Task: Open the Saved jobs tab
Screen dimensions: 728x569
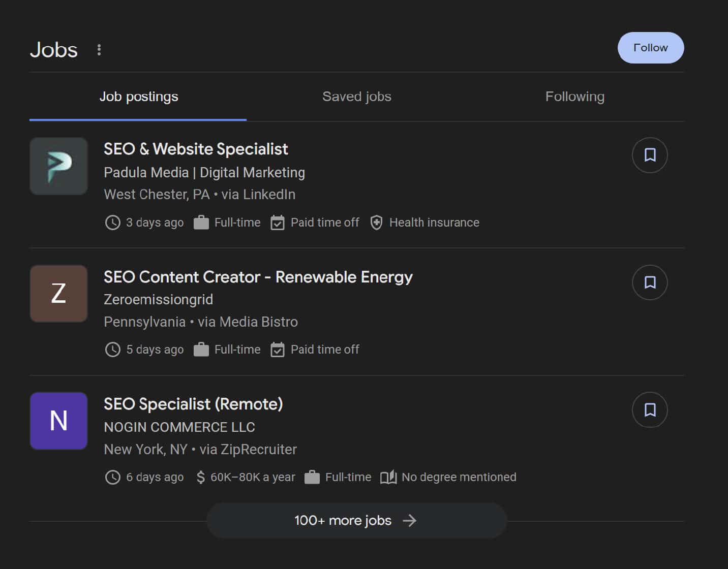Action: [356, 97]
